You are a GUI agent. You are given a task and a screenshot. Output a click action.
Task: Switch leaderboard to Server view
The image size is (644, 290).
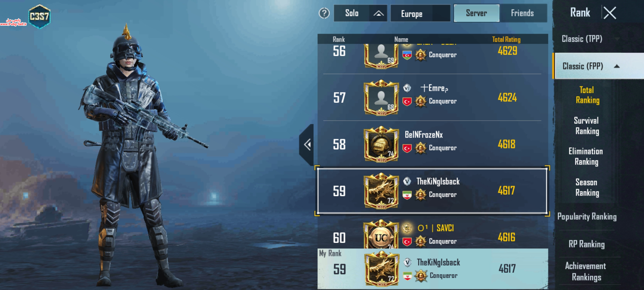tap(477, 13)
